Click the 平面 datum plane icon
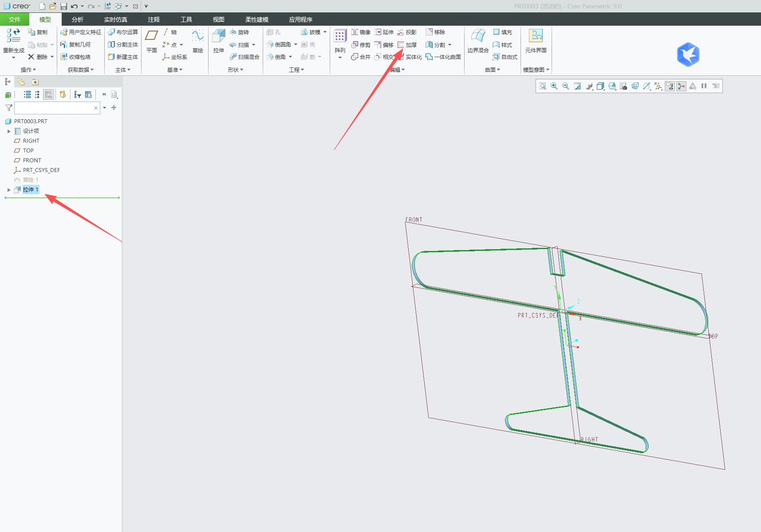761x532 pixels. tap(152, 41)
